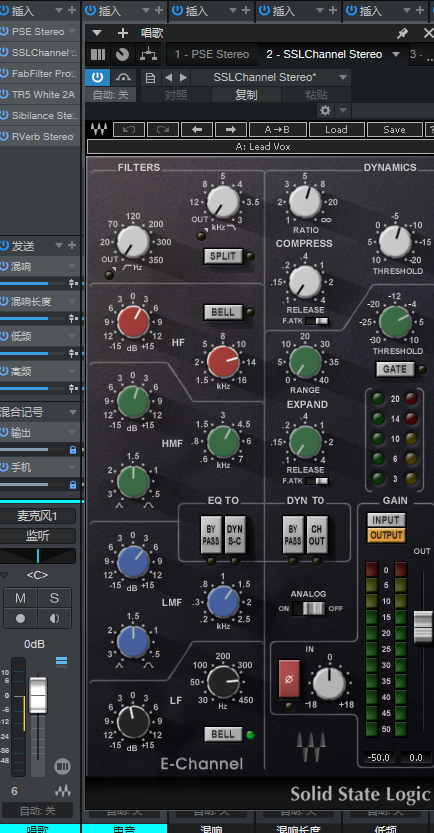This screenshot has width=434, height=833.
Task: Click the lock icon on 输出 send
Action: [x=73, y=450]
